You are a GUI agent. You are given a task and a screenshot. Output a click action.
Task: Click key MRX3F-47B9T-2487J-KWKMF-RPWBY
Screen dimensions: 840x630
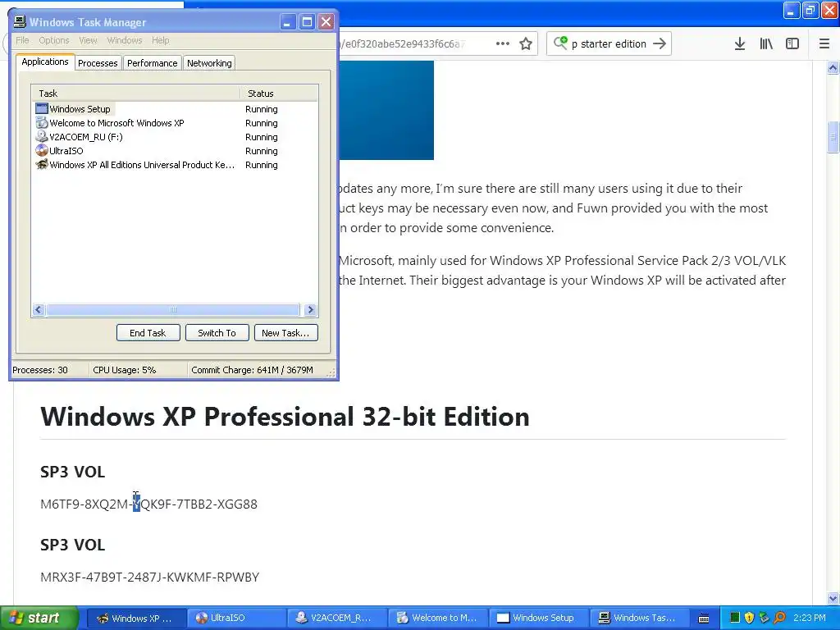click(x=150, y=577)
